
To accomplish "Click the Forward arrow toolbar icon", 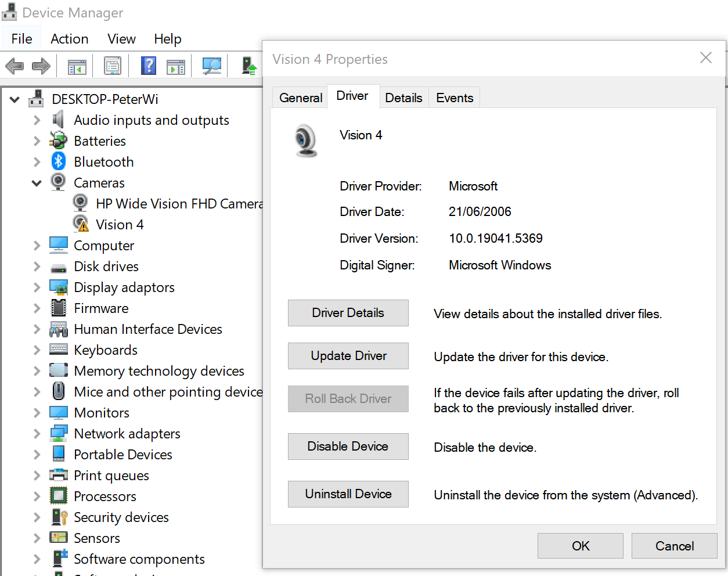I will pyautogui.click(x=41, y=66).
